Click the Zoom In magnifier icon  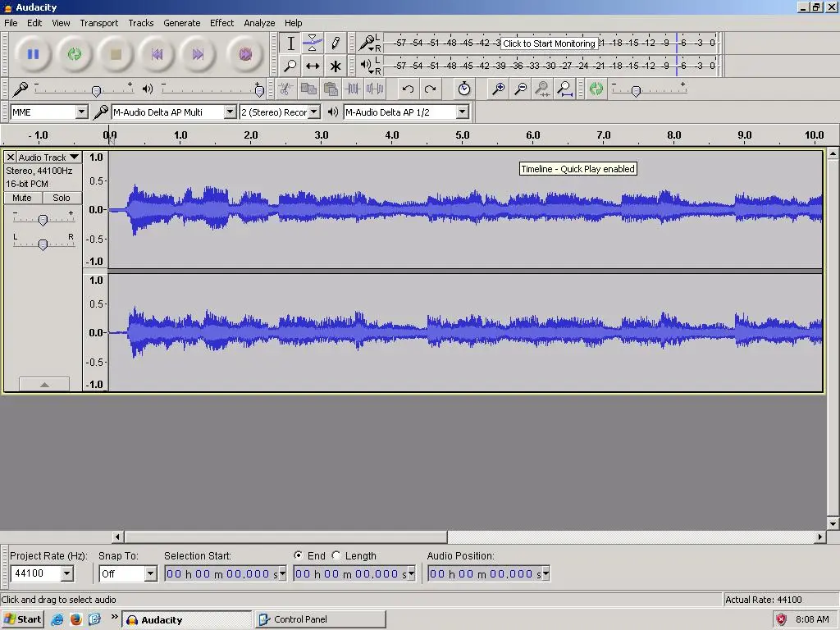(498, 89)
